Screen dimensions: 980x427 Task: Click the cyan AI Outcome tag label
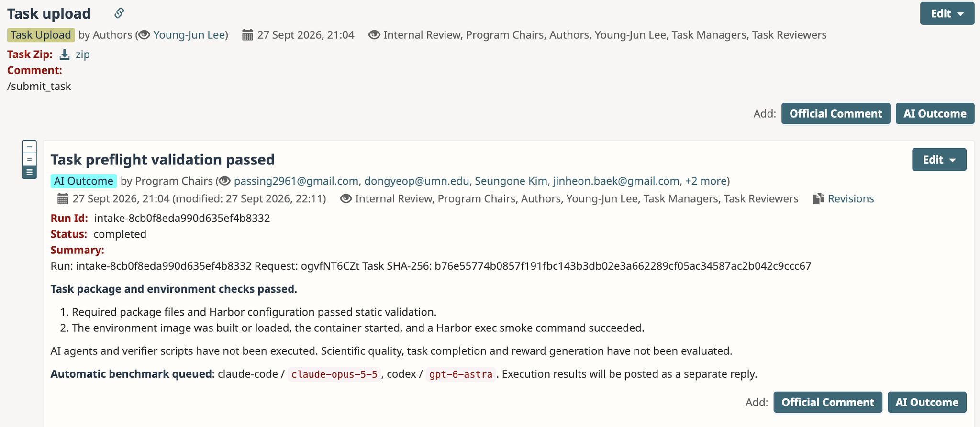click(83, 181)
